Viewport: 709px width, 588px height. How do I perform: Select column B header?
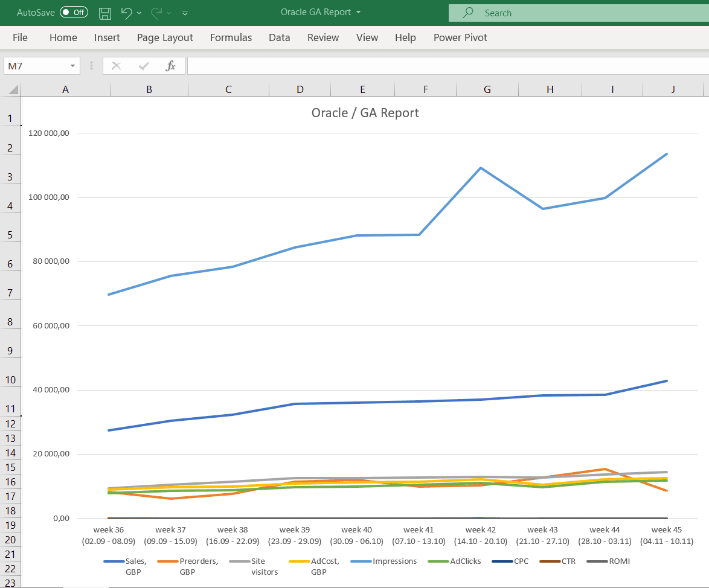[149, 89]
